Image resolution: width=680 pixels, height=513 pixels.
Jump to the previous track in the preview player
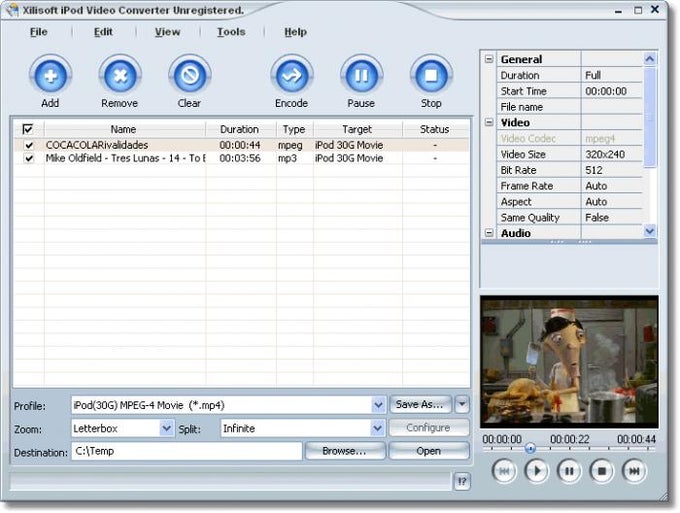click(x=504, y=471)
